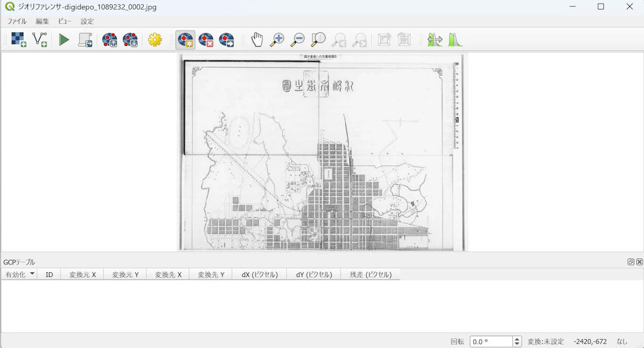Click the scanned map image in canvas
Viewport: 644px width, 348px height.
click(323, 152)
